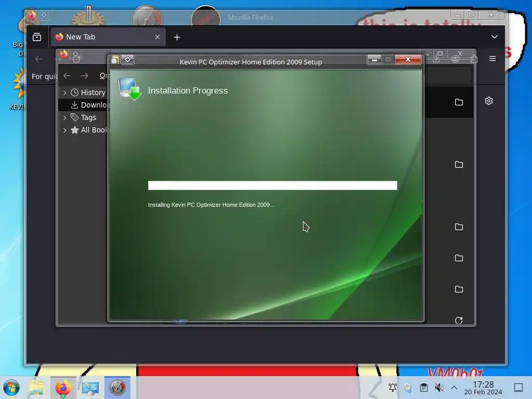The height and width of the screenshot is (399, 532).
Task: Click Library window's Firefox title icon
Action: click(x=63, y=54)
